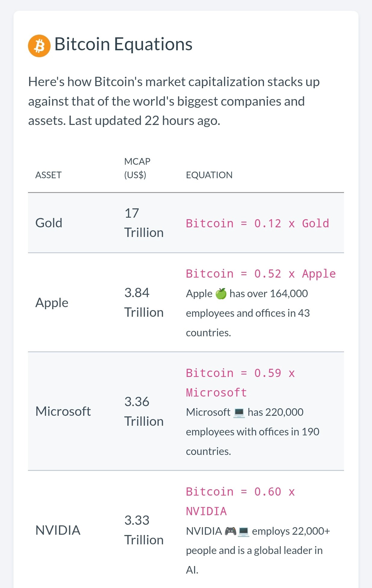Select the NVIDIA asset name
This screenshot has width=372, height=588.
pos(58,530)
